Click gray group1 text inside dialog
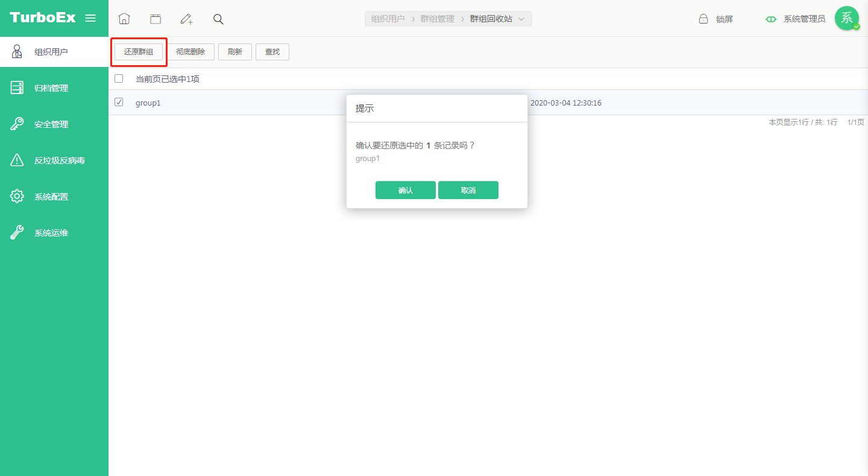Viewport: 868px width, 476px height. (368, 159)
